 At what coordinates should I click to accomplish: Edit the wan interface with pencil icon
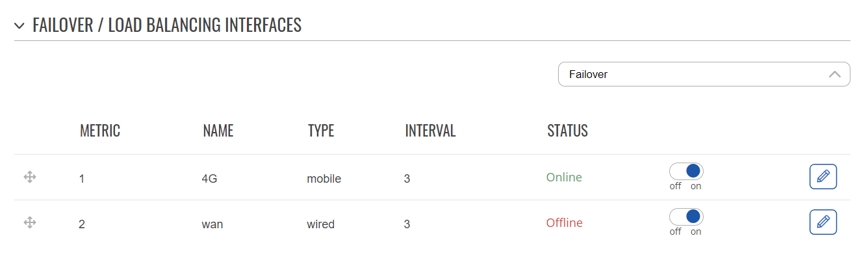point(823,222)
